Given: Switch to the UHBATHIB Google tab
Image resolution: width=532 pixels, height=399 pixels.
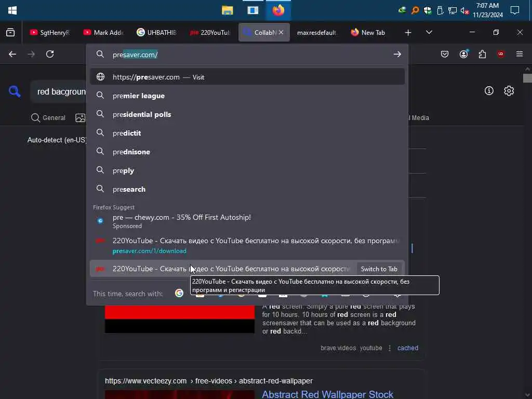Looking at the screenshot, I should click(x=157, y=33).
